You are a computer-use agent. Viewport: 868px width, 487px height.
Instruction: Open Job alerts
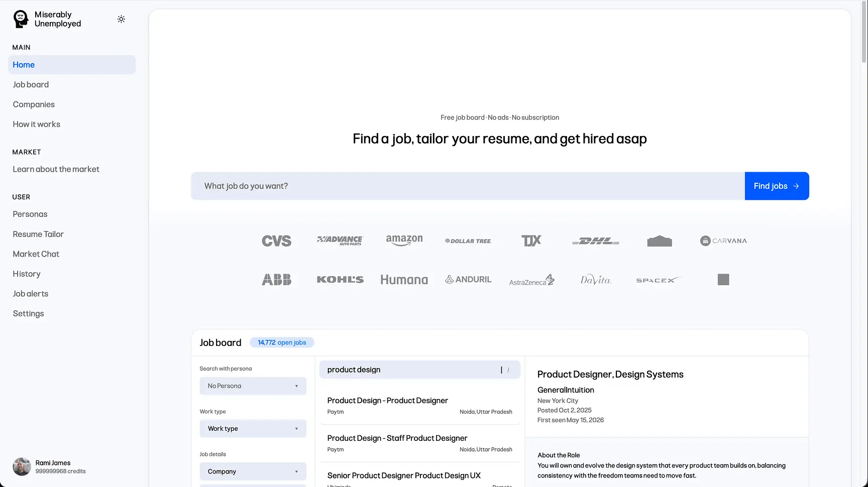tap(72, 294)
